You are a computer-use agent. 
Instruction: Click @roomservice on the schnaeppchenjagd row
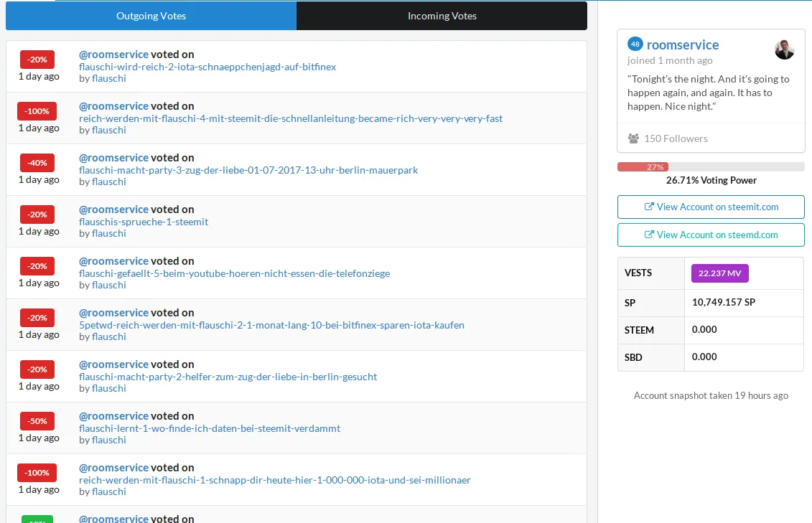click(x=113, y=55)
